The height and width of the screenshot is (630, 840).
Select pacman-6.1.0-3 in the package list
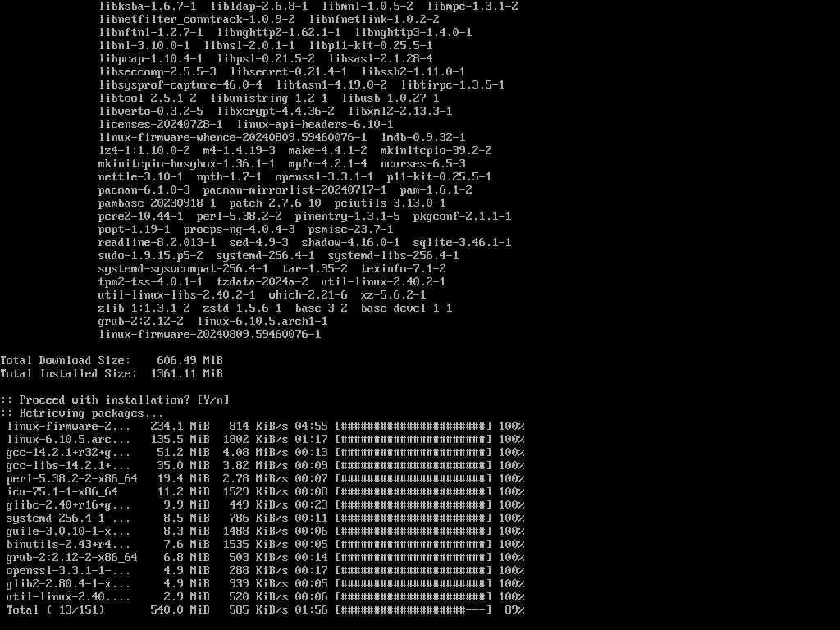(144, 190)
